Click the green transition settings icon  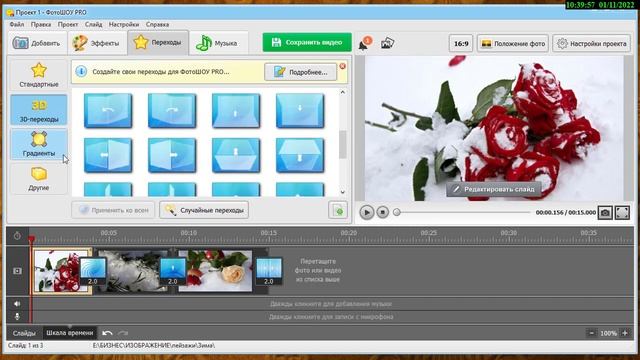pyautogui.click(x=338, y=210)
